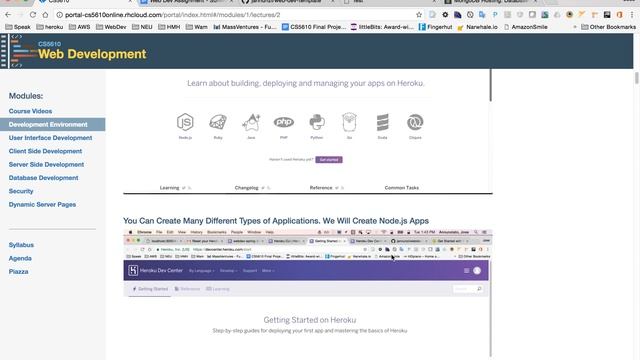Viewport: 640px width, 360px height.
Task: Open the Security module
Action: [x=21, y=191]
